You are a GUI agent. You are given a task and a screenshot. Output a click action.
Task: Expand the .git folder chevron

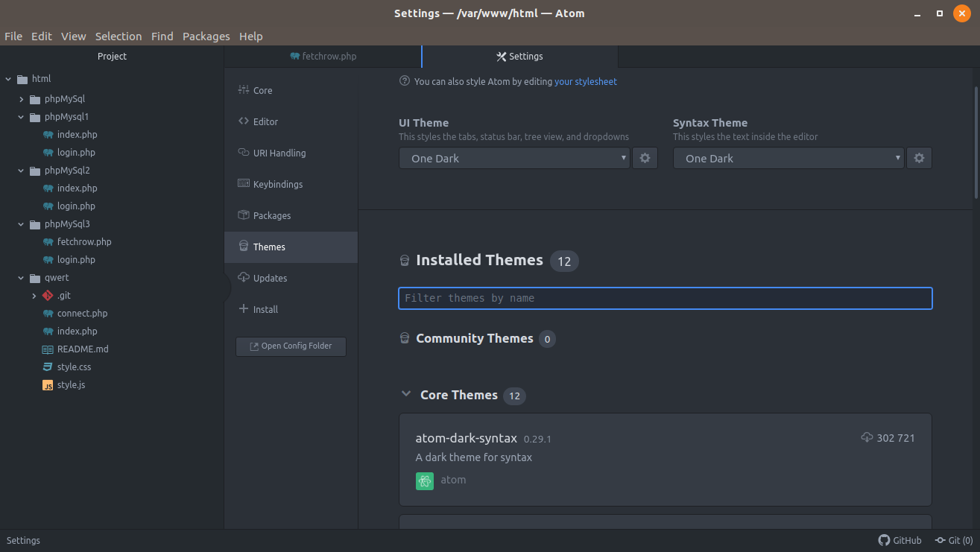coord(34,296)
